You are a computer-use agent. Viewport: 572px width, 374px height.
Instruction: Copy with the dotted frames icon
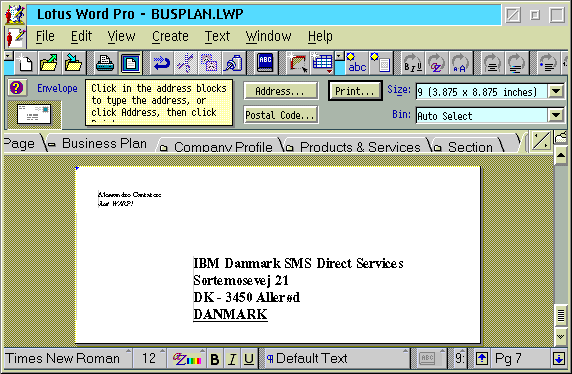[x=209, y=63]
